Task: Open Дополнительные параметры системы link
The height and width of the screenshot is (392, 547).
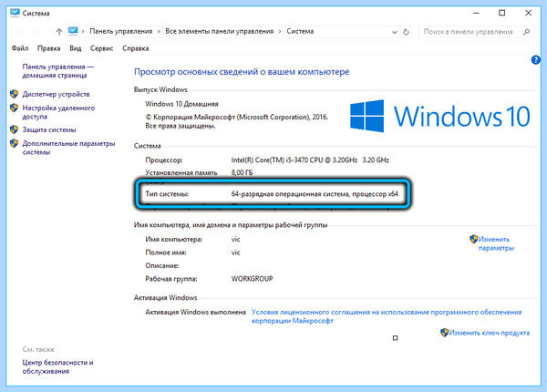Action: coord(68,148)
